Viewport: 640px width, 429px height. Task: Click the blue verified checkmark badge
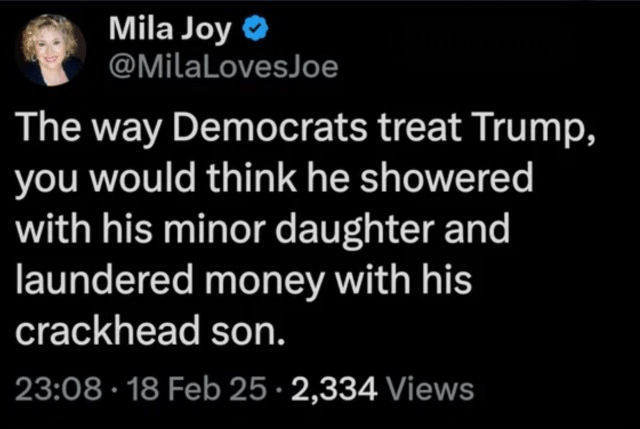click(257, 32)
